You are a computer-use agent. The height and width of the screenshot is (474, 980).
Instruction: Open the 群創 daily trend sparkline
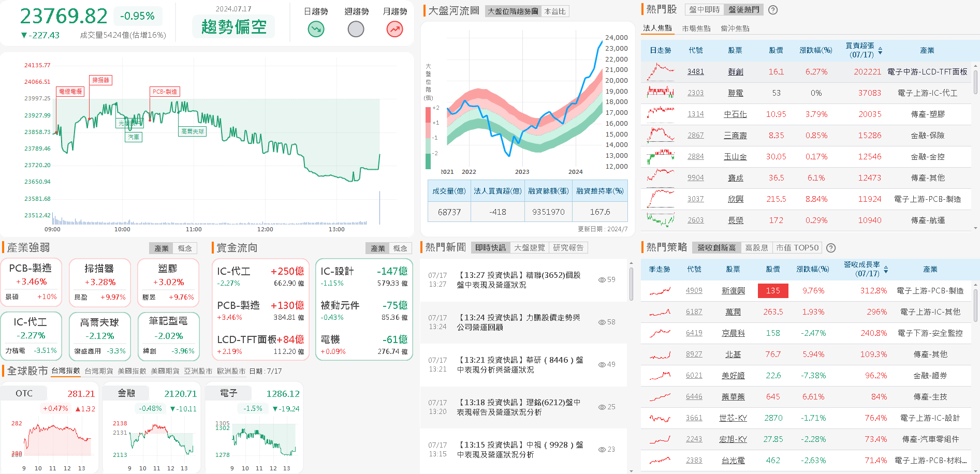click(661, 72)
